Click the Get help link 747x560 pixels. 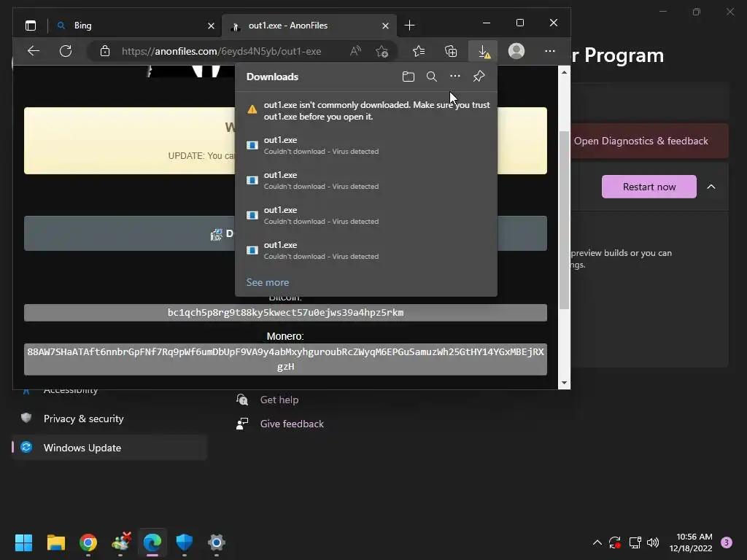[x=279, y=400]
